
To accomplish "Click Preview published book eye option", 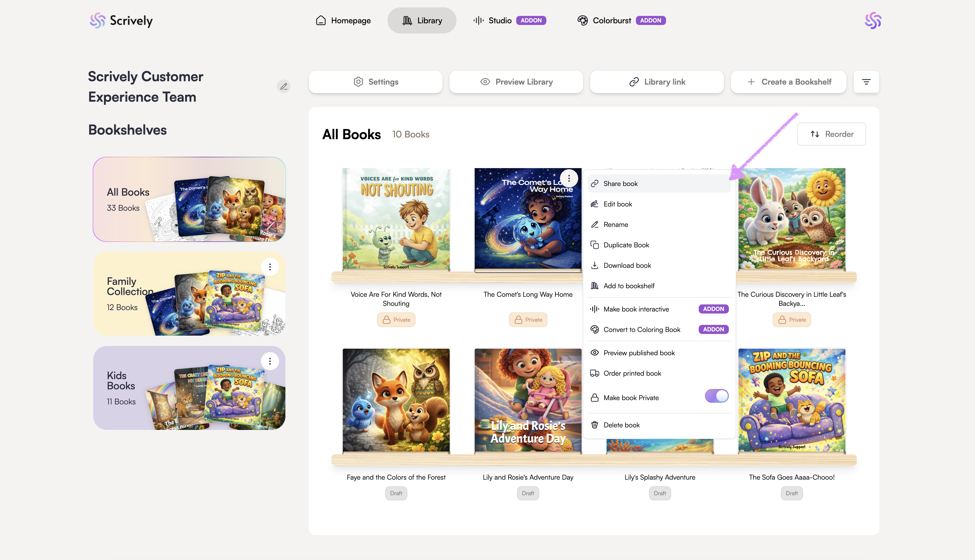I will [x=639, y=353].
